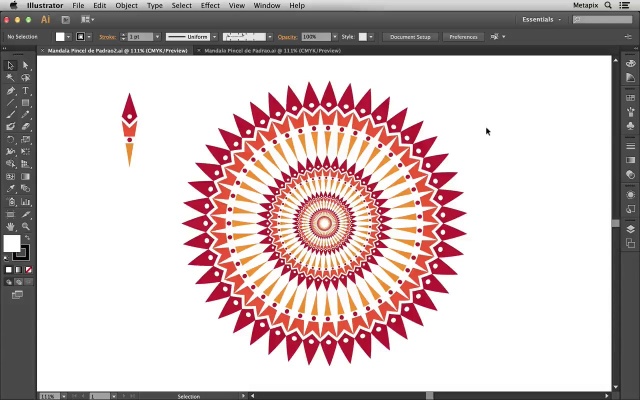
Task: Pick the Eyedropper tool
Action: (x=10, y=189)
